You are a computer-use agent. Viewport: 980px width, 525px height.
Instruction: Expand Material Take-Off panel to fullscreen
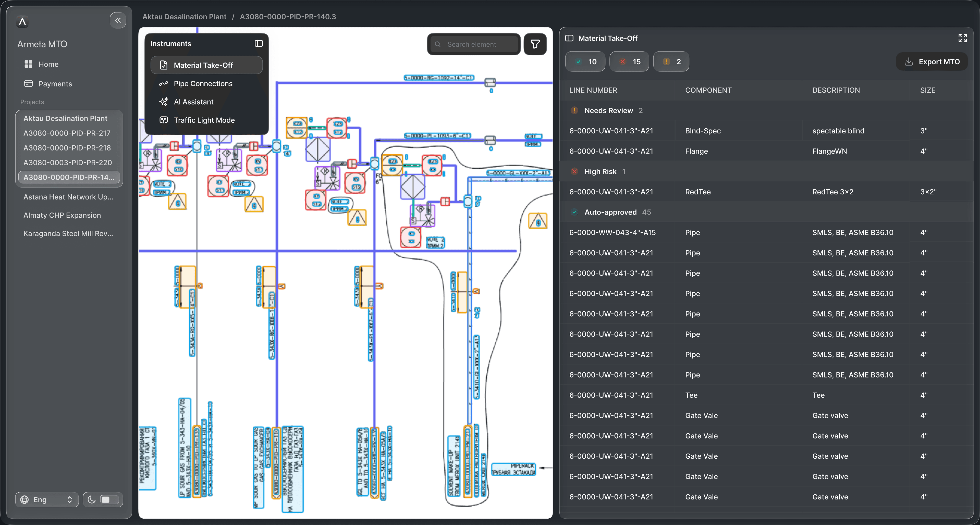(x=963, y=38)
